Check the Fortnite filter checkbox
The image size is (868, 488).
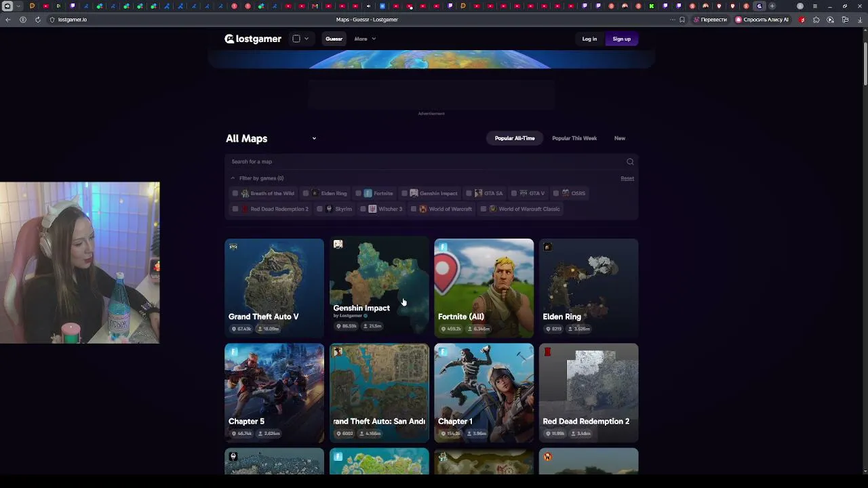point(358,193)
